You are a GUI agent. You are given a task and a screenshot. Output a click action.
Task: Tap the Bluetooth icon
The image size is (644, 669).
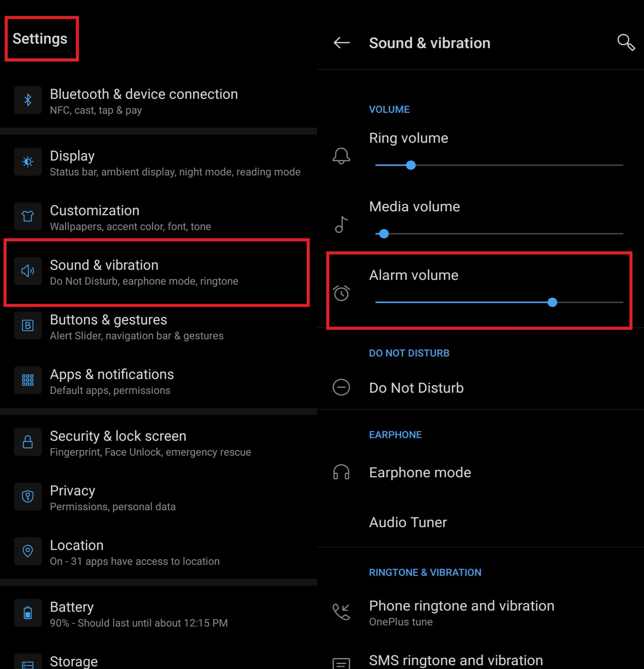[x=28, y=100]
